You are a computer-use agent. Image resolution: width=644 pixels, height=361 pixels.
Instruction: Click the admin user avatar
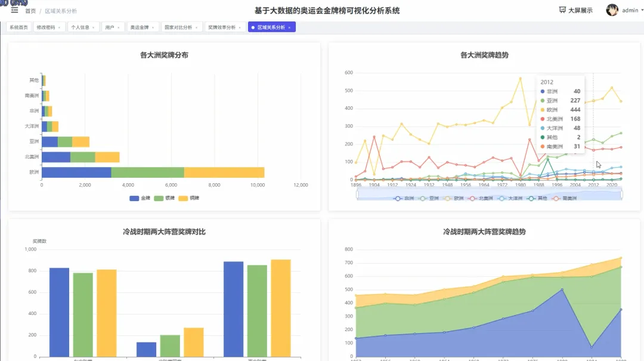(612, 10)
